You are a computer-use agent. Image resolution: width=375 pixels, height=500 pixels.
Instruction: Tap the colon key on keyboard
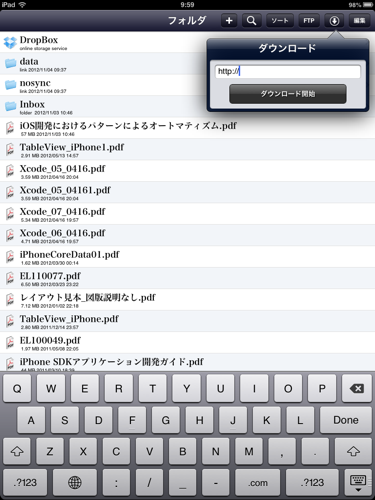(116, 482)
